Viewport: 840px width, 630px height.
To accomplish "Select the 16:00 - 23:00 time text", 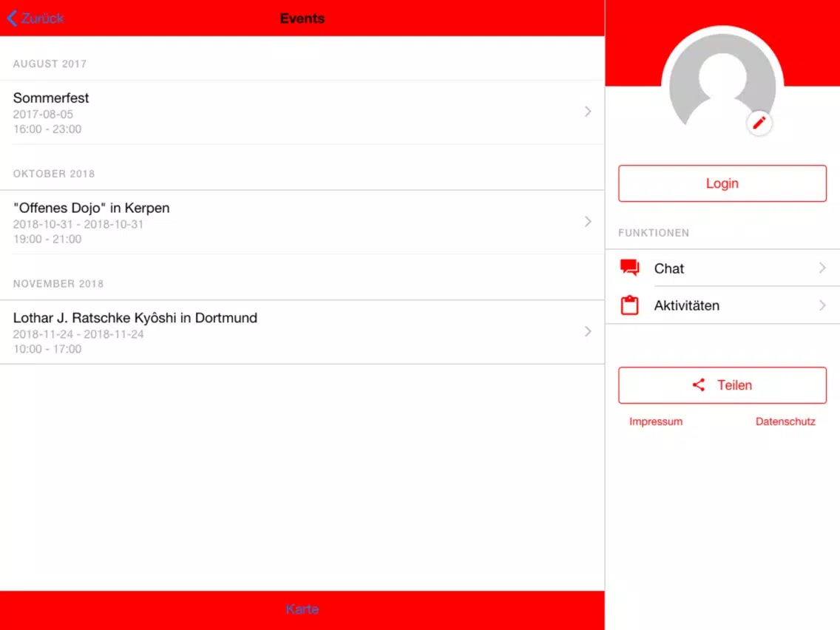I will (x=47, y=129).
